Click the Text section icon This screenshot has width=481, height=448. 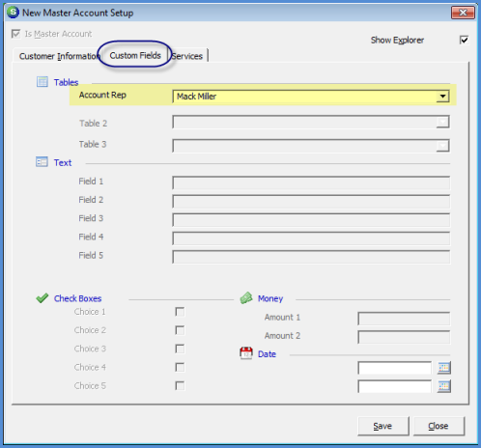click(42, 162)
